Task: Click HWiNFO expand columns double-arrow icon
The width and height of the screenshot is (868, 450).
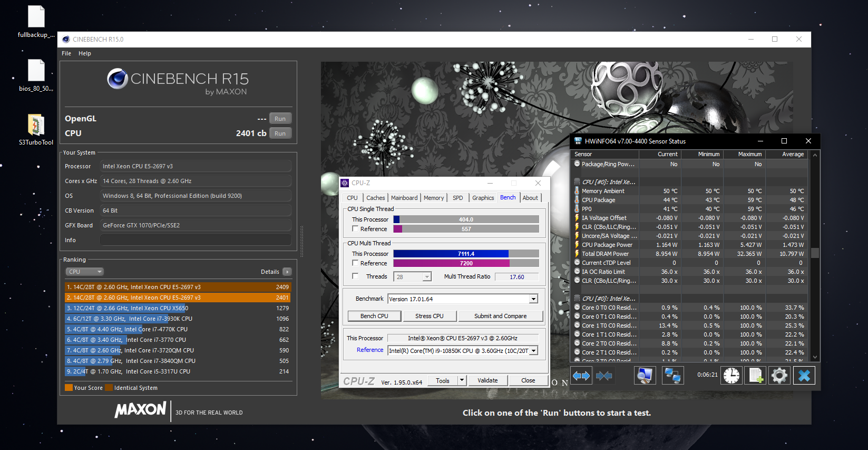Action: tap(581, 376)
